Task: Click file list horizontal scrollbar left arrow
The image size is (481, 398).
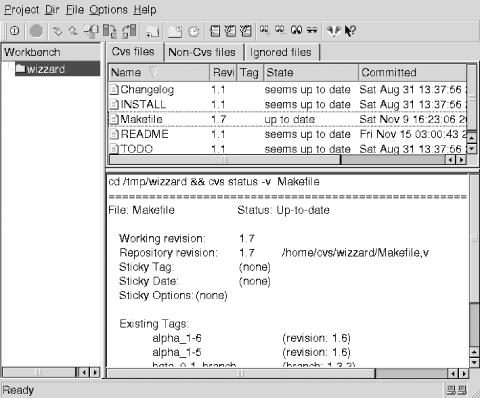Action: pos(450,160)
